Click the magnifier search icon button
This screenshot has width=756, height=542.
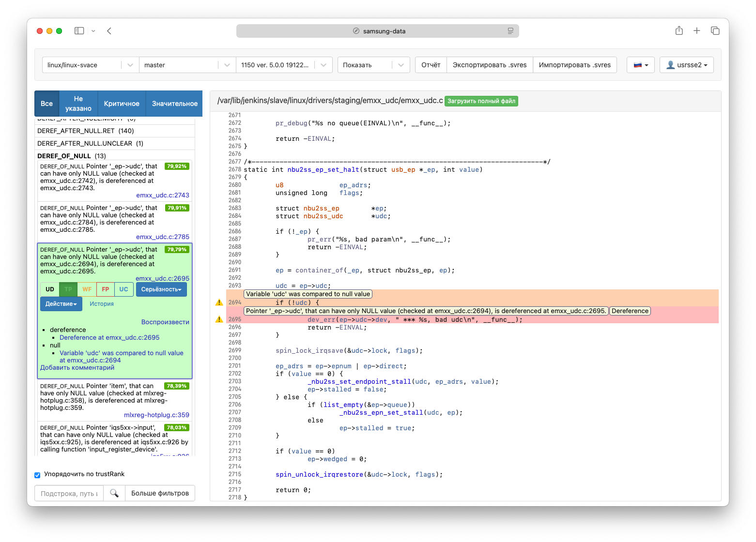coord(114,493)
